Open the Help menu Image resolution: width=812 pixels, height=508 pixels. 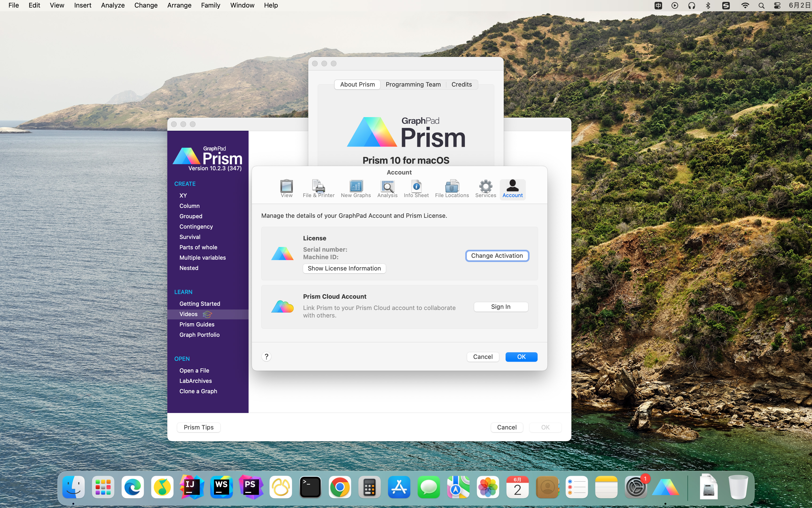pos(270,5)
